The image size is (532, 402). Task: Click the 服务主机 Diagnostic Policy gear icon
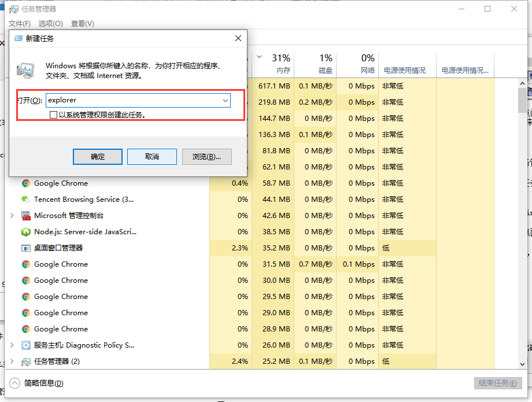(25, 345)
